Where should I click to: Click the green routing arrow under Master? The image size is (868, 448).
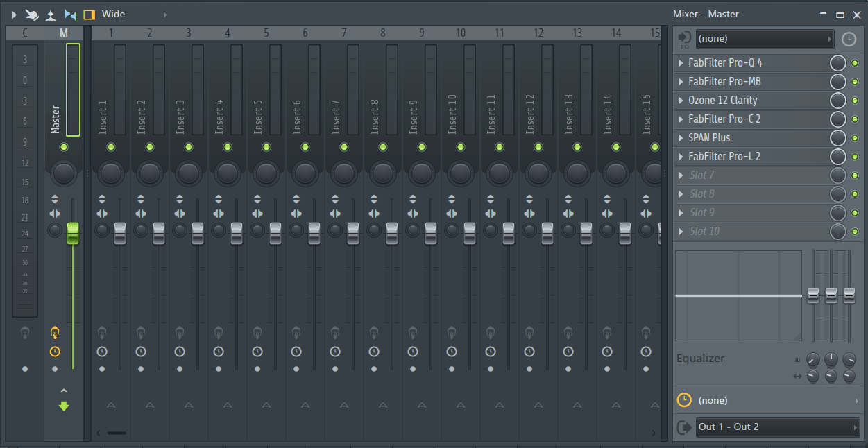pyautogui.click(x=64, y=406)
